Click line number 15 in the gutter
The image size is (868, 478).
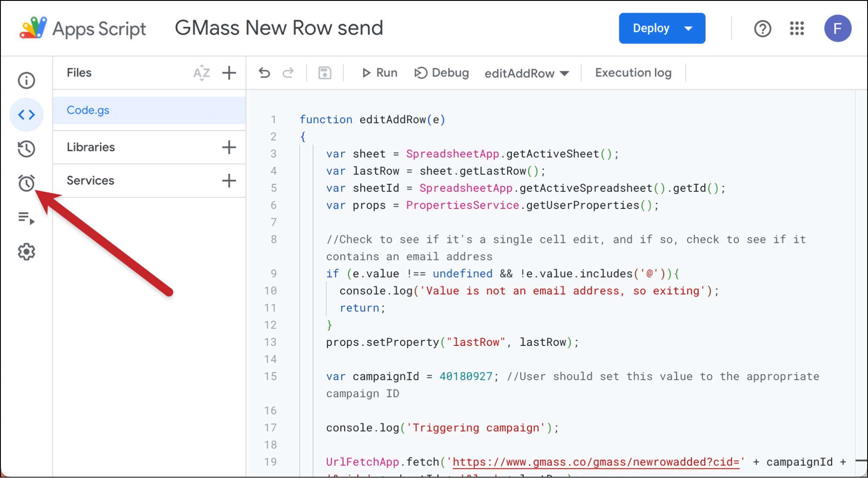click(271, 377)
